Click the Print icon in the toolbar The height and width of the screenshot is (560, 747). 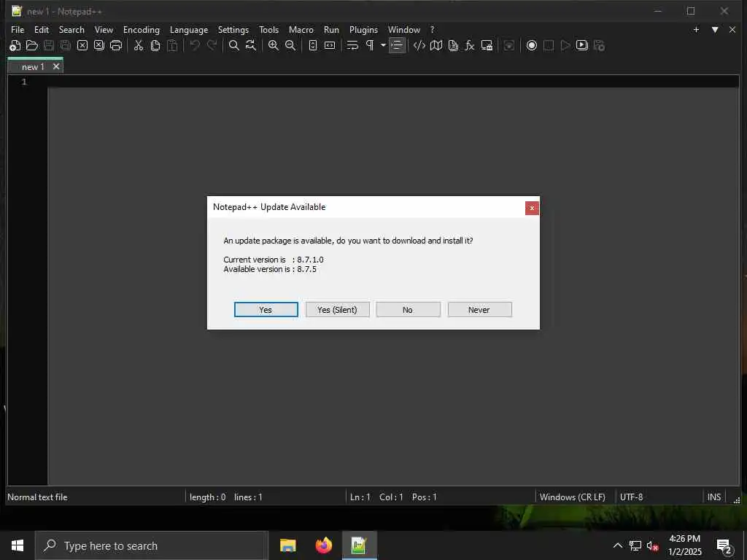[116, 46]
